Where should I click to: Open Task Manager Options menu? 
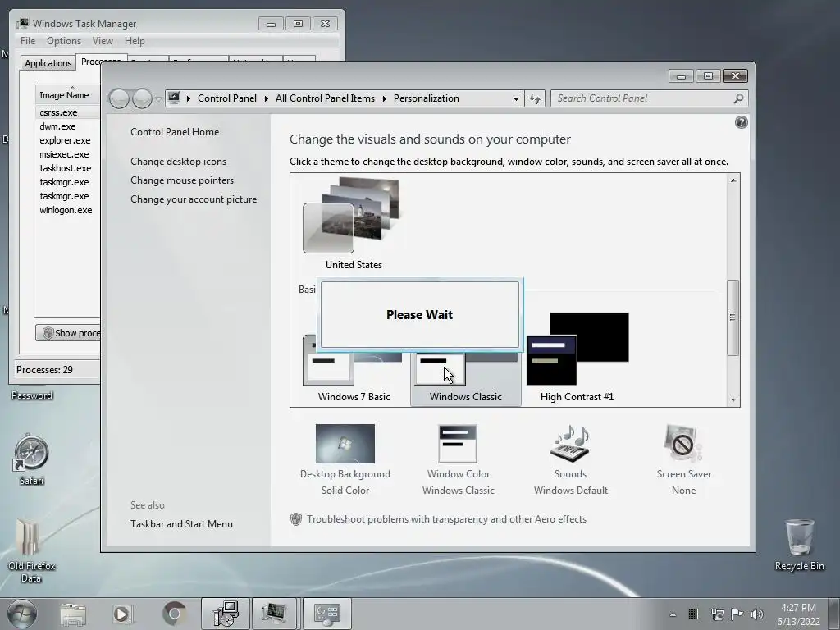[x=64, y=41]
